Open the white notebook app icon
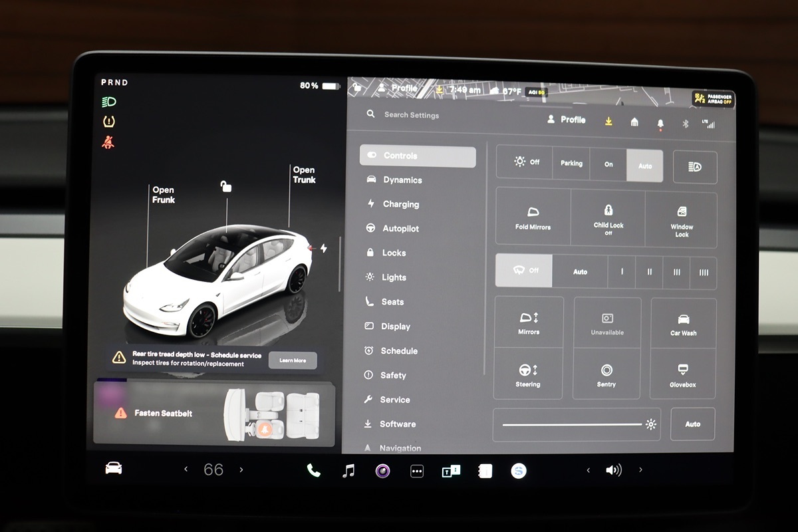This screenshot has width=798, height=532. pos(485,471)
